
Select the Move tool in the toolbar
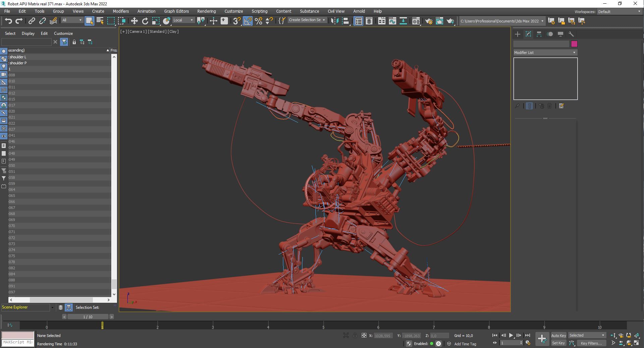click(x=134, y=21)
